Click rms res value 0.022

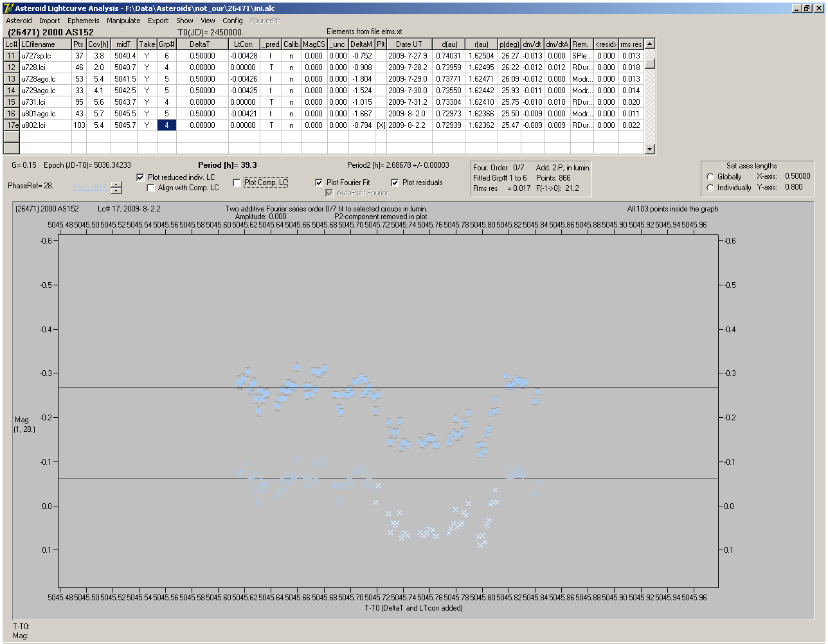631,125
